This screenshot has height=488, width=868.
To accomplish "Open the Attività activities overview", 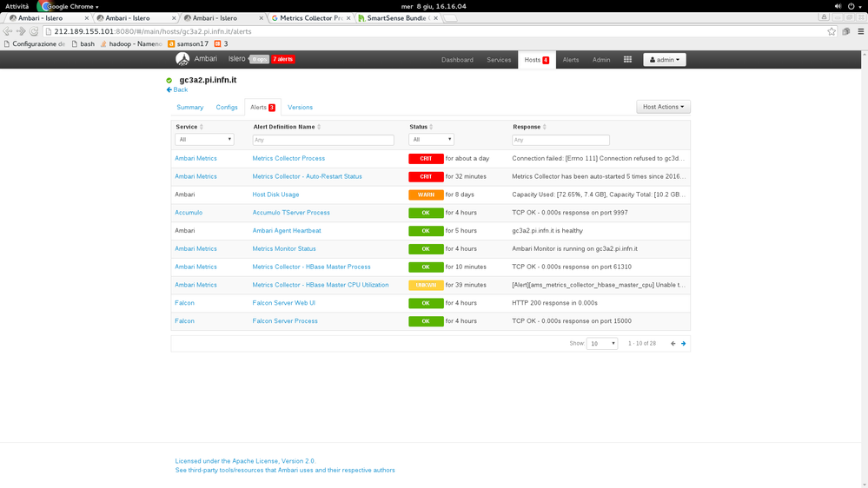I will coord(17,6).
